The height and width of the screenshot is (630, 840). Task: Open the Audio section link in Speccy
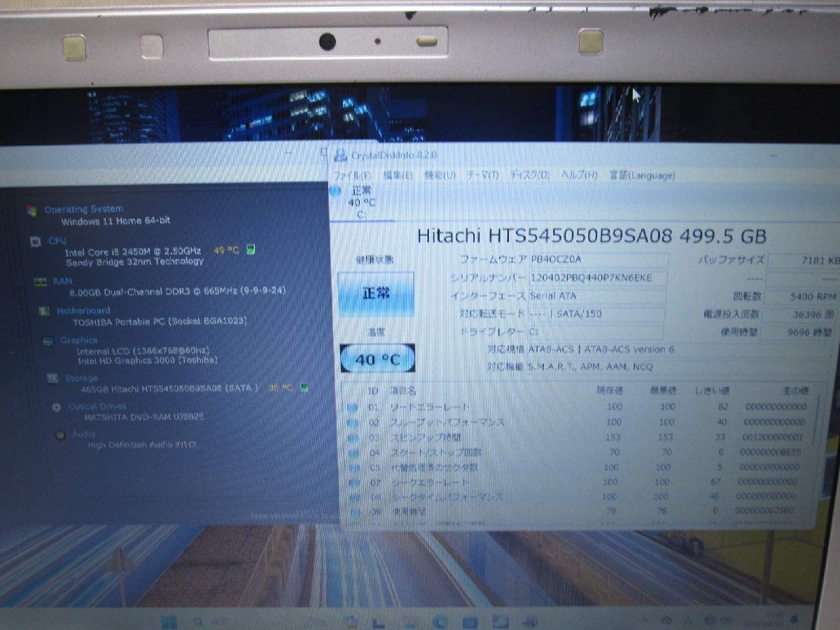pyautogui.click(x=84, y=434)
